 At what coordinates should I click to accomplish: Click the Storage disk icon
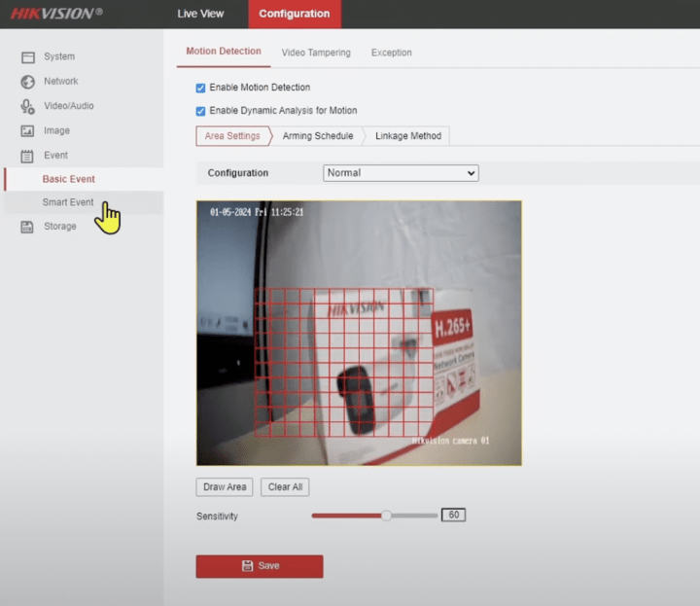(x=28, y=227)
